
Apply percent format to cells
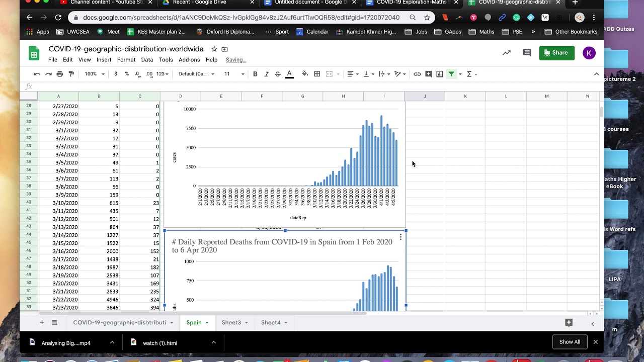click(127, 74)
